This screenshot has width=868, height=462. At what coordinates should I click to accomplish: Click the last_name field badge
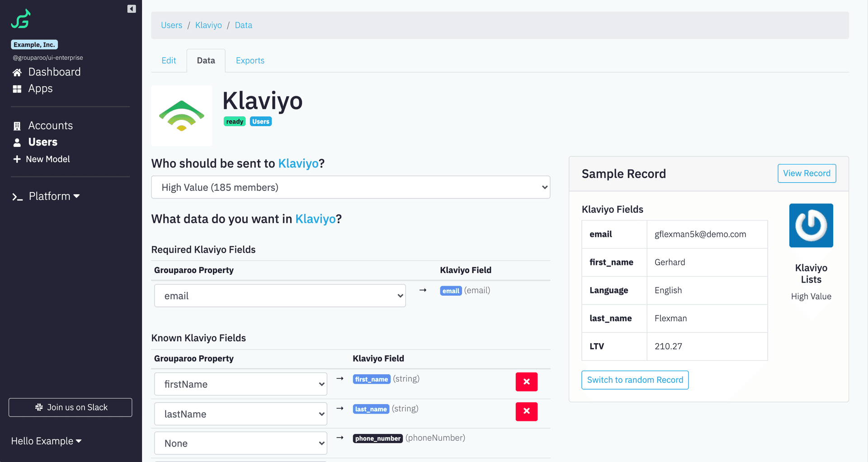point(371,409)
